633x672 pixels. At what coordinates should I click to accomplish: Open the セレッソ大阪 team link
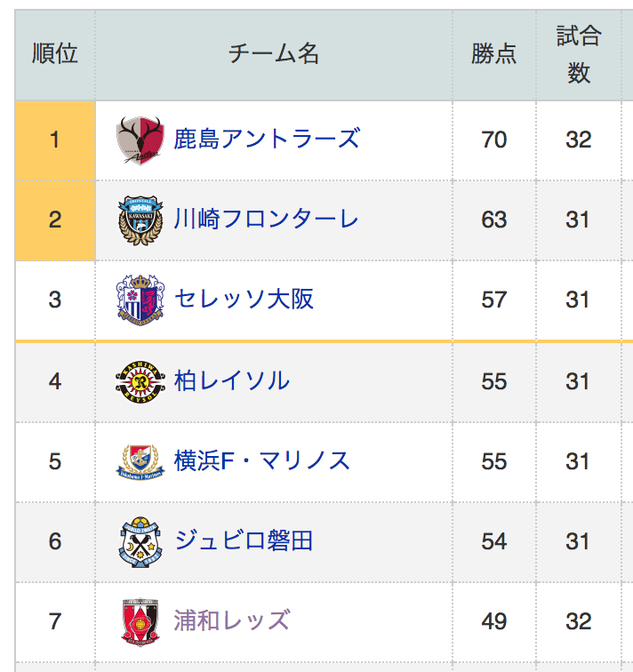(x=244, y=299)
